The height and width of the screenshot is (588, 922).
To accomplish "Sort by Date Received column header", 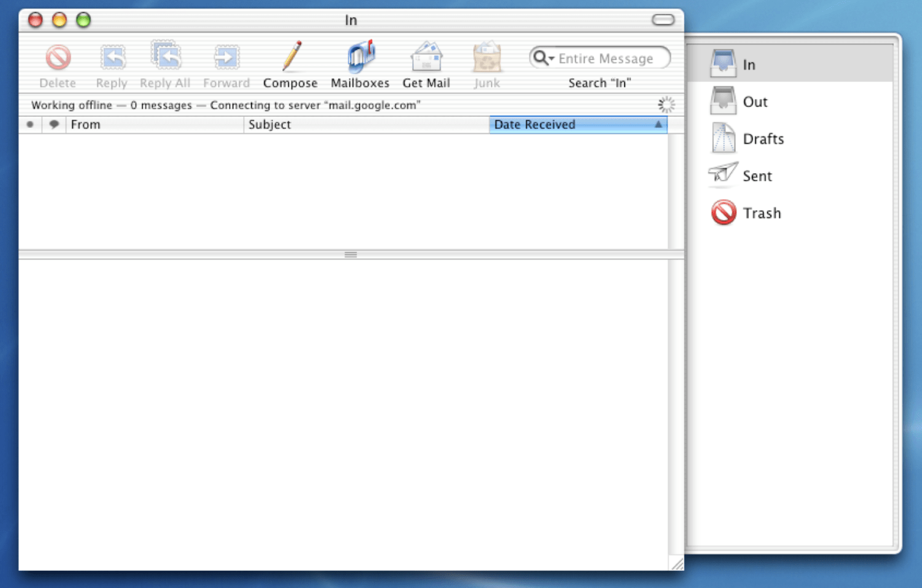I will pos(578,125).
